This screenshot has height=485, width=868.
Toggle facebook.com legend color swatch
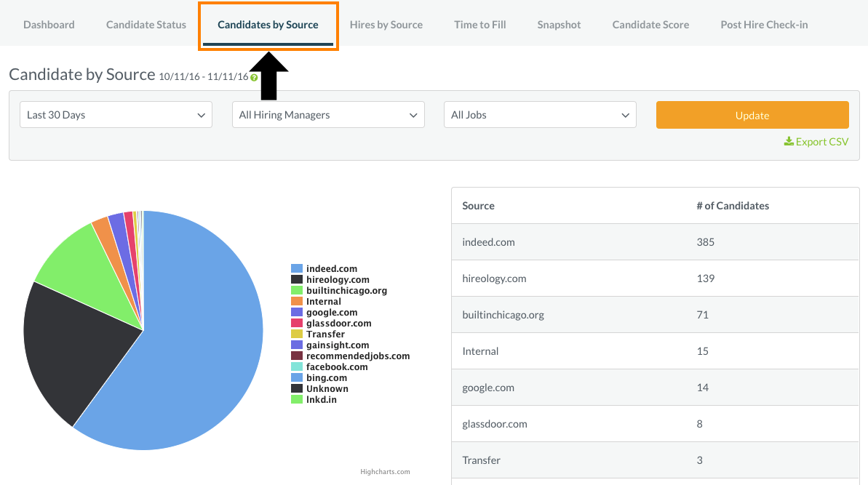click(297, 366)
